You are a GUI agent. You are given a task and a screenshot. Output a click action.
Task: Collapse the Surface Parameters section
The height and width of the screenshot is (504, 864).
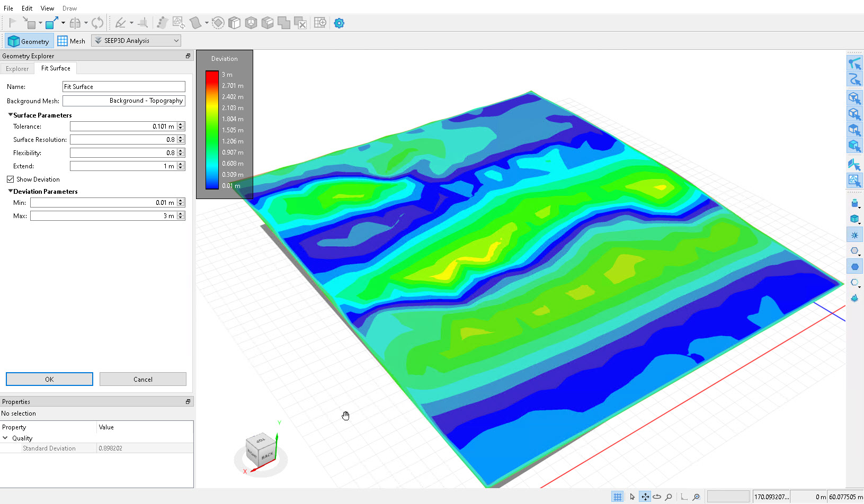pos(10,115)
